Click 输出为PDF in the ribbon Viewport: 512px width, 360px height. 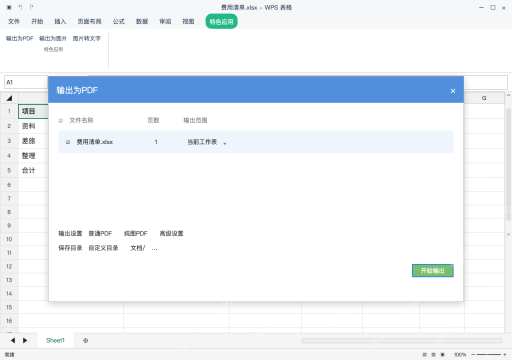(x=20, y=38)
